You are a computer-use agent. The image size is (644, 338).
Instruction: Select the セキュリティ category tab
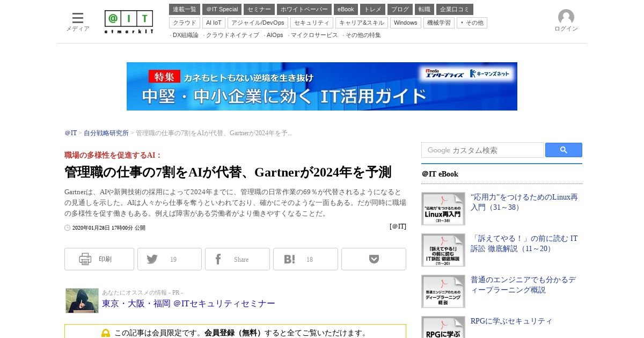312,23
